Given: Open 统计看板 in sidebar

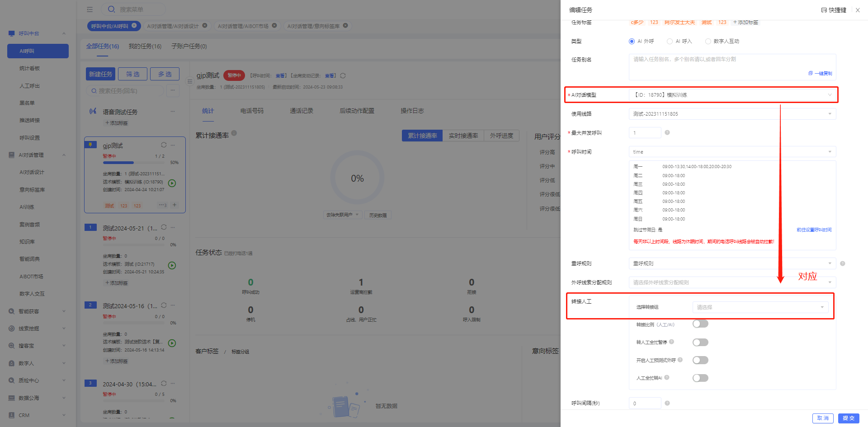Looking at the screenshot, I should tap(29, 68).
